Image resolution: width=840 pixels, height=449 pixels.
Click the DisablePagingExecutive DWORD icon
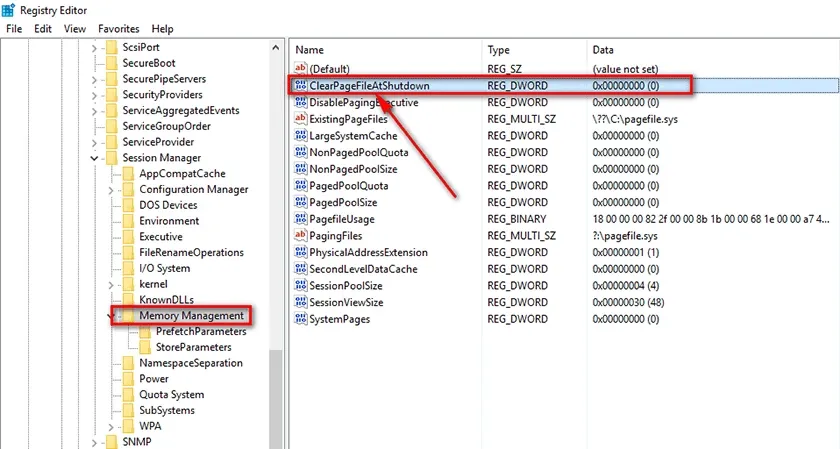point(301,102)
